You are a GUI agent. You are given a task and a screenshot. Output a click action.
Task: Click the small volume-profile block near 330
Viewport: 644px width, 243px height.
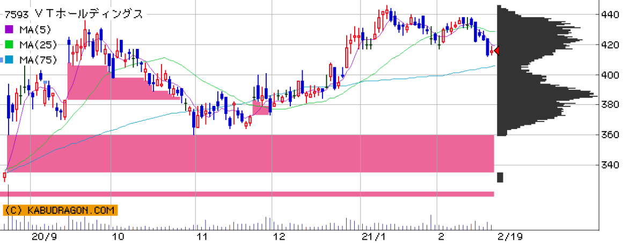500,177
